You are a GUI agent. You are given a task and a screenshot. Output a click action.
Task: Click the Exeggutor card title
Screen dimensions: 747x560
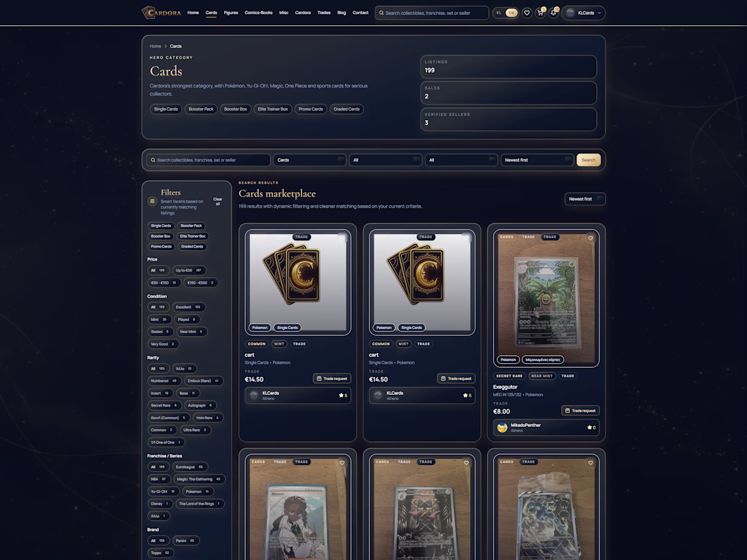(505, 387)
